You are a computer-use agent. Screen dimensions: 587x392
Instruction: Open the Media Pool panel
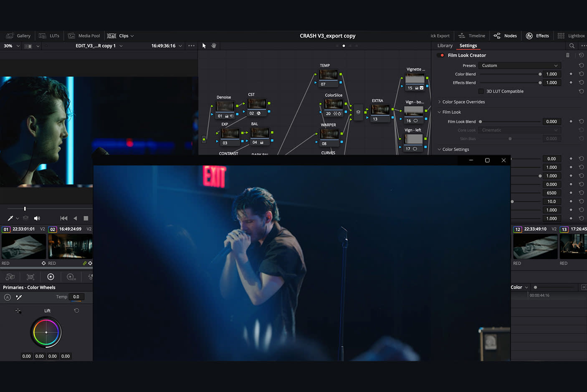coord(84,36)
